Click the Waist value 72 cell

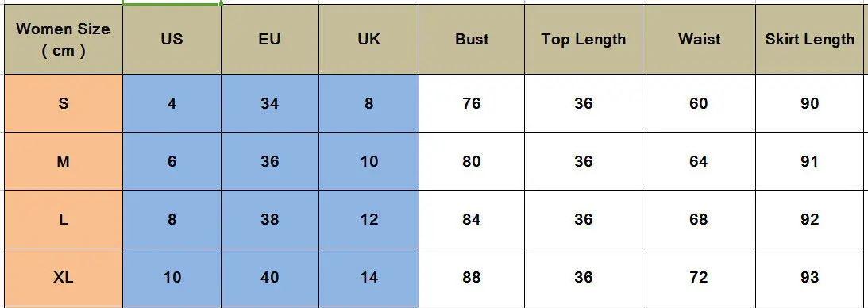pos(699,277)
